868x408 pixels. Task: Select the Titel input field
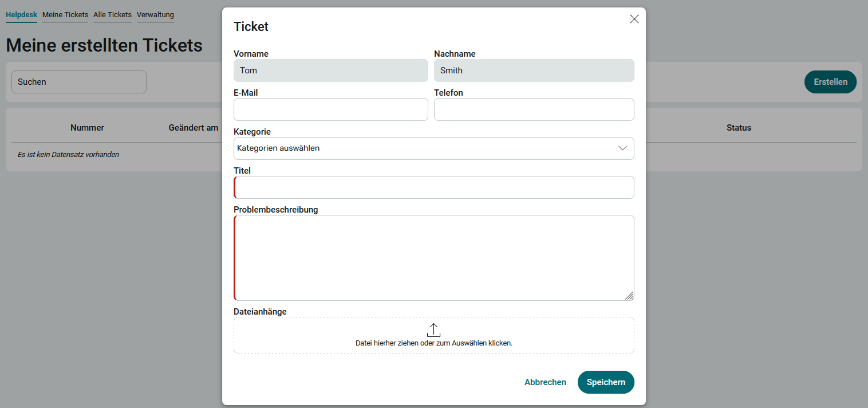point(433,187)
